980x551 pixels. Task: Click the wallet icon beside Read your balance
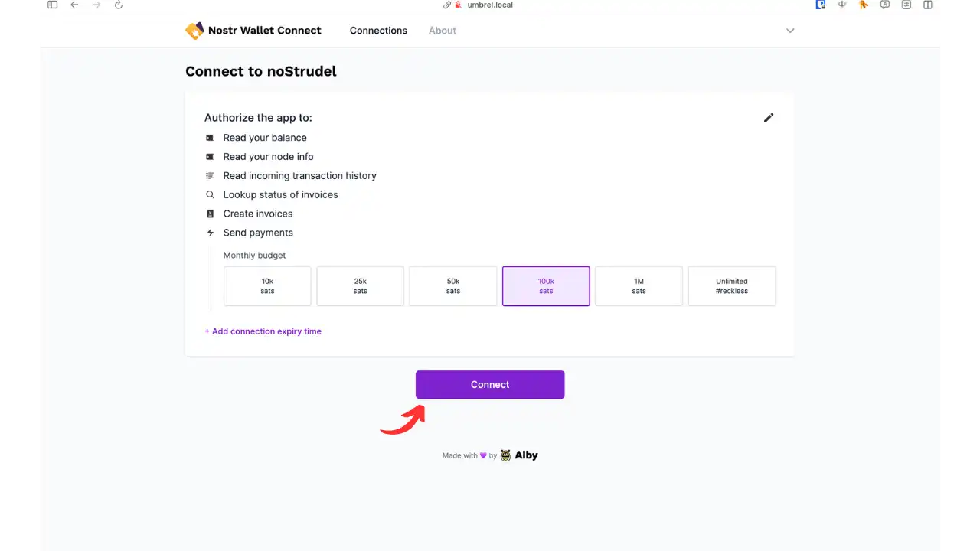[x=210, y=137]
